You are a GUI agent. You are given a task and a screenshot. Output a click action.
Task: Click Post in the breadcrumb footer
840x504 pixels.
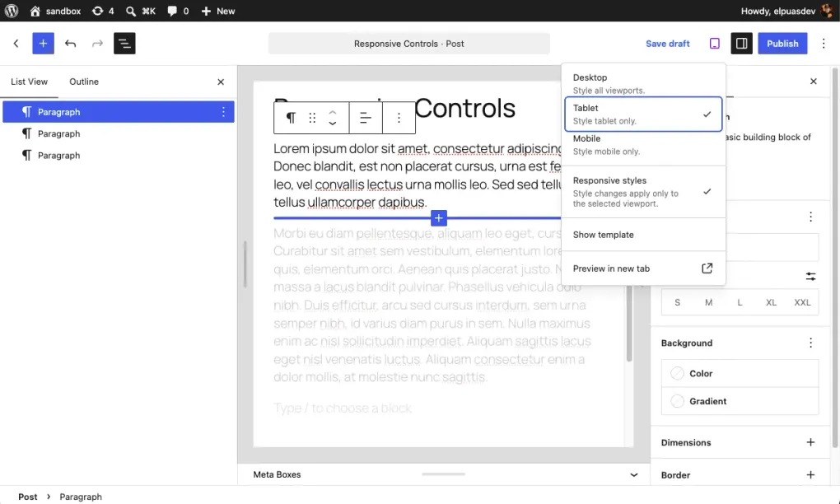pyautogui.click(x=28, y=497)
